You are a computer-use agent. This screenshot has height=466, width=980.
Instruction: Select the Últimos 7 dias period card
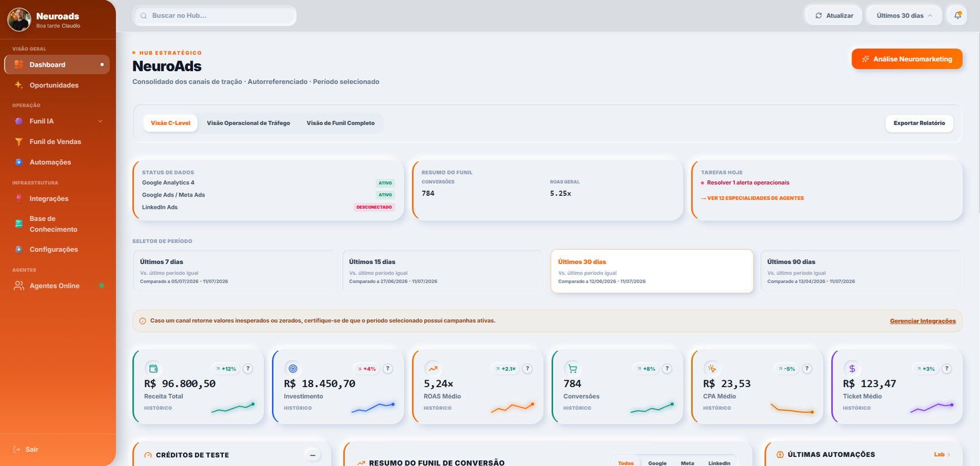coord(234,271)
